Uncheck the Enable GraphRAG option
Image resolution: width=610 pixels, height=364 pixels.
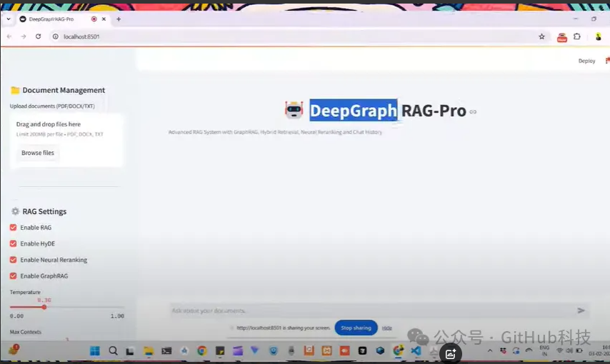[14, 275]
